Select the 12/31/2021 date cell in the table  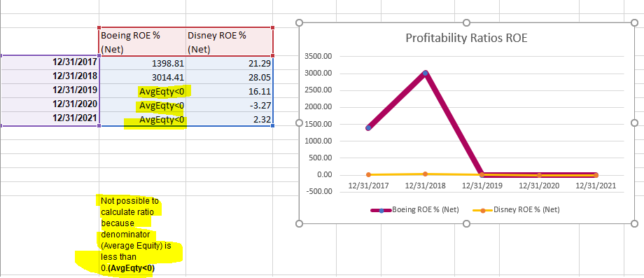(50, 118)
